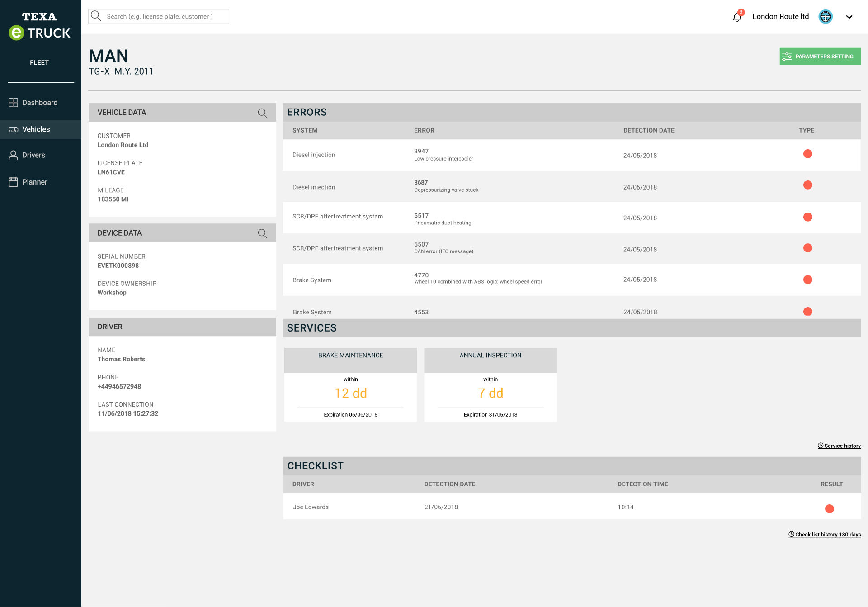Click the Vehicles truck icon in the sidebar
The width and height of the screenshot is (868, 607).
pyautogui.click(x=14, y=129)
